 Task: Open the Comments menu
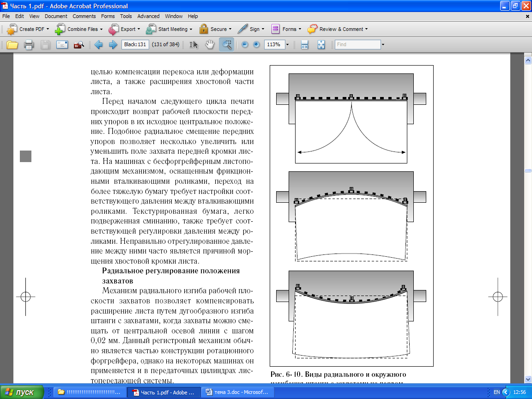pyautogui.click(x=84, y=16)
